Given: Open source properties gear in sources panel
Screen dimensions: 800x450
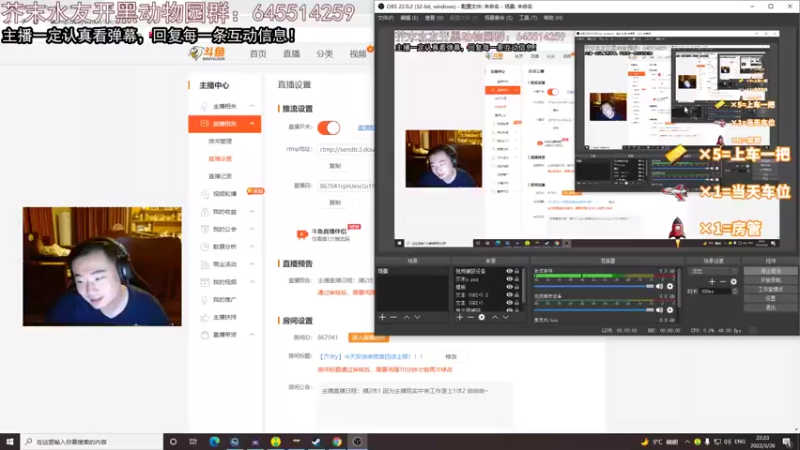Looking at the screenshot, I should pyautogui.click(x=482, y=317).
